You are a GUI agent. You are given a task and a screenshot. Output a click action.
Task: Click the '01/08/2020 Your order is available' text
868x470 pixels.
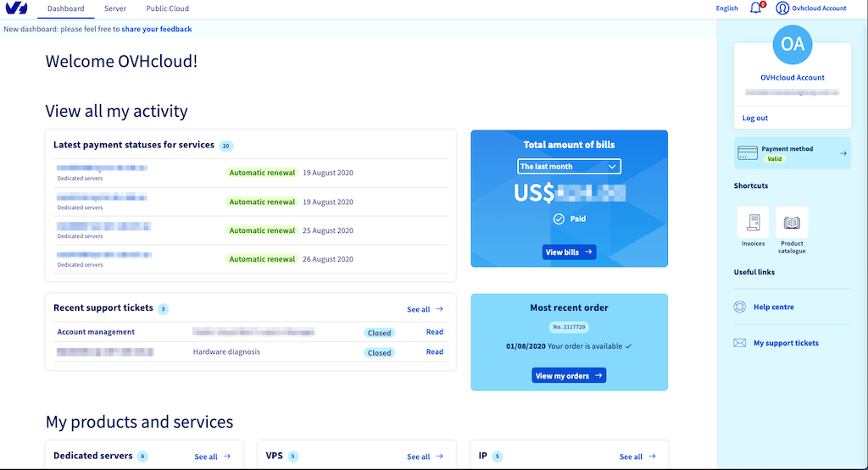coord(569,346)
